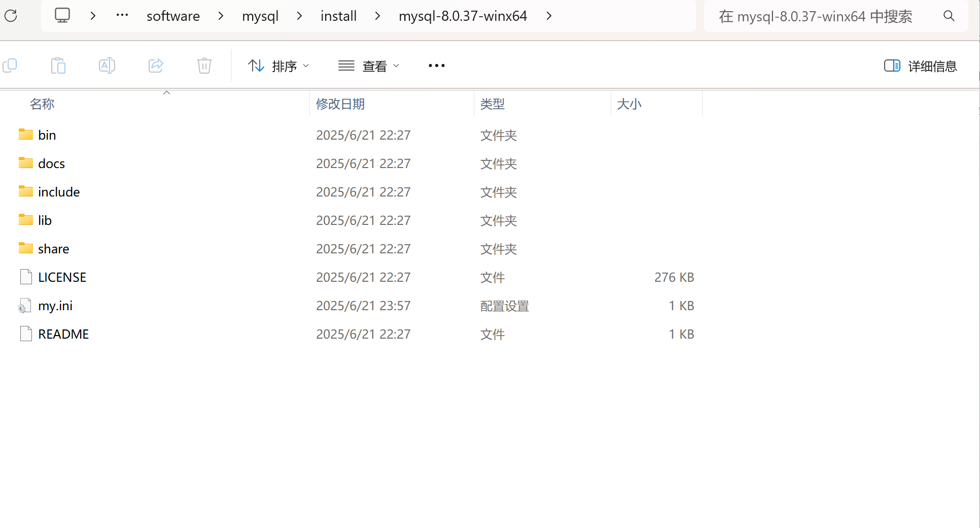This screenshot has height=528, width=980.
Task: Click the Refresh icon in the address bar
Action: (11, 16)
